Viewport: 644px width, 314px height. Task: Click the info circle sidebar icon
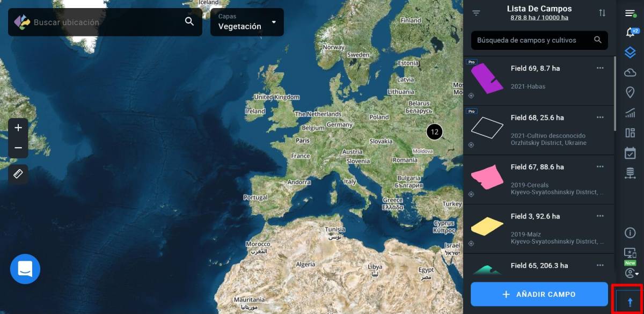pos(630,233)
